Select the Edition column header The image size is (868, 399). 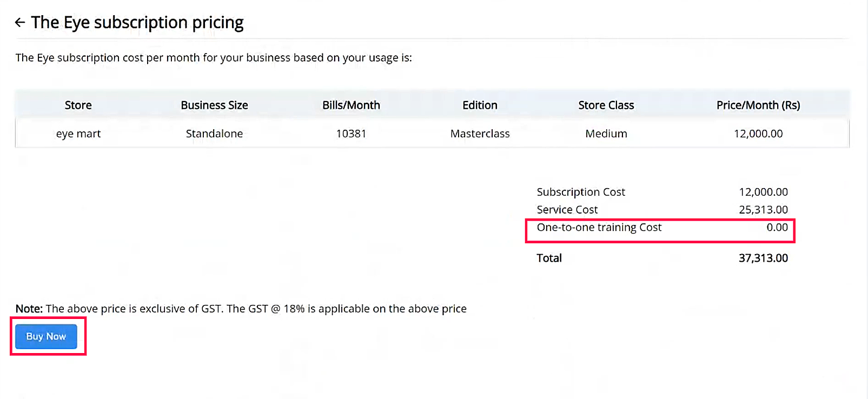click(480, 105)
